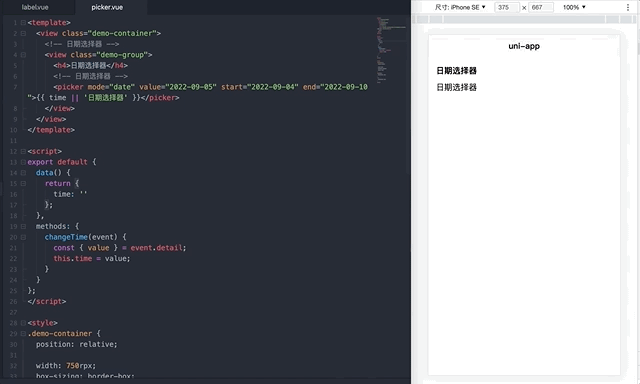The image size is (640, 384).
Task: Collapse the template block at line 1
Action: point(23,23)
